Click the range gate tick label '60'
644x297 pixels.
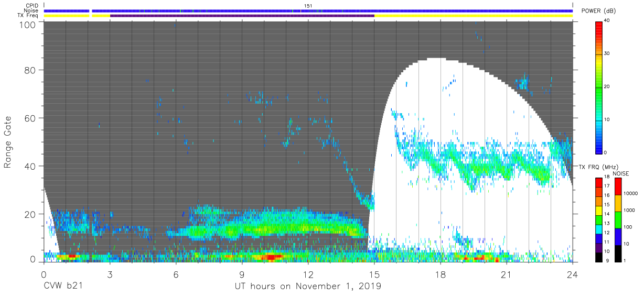30,118
